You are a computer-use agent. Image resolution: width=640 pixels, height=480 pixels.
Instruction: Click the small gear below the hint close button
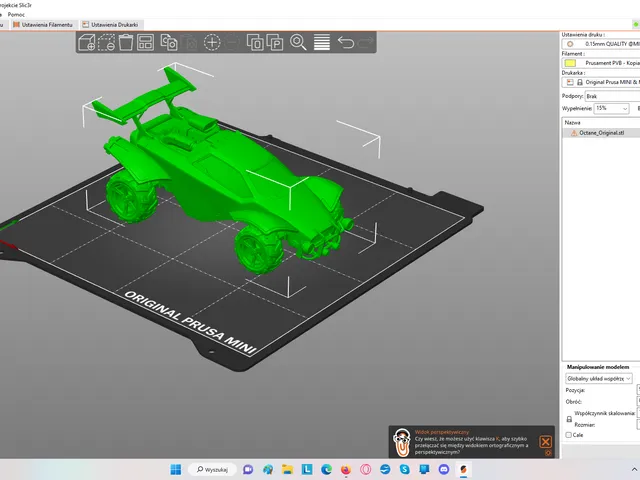548,453
